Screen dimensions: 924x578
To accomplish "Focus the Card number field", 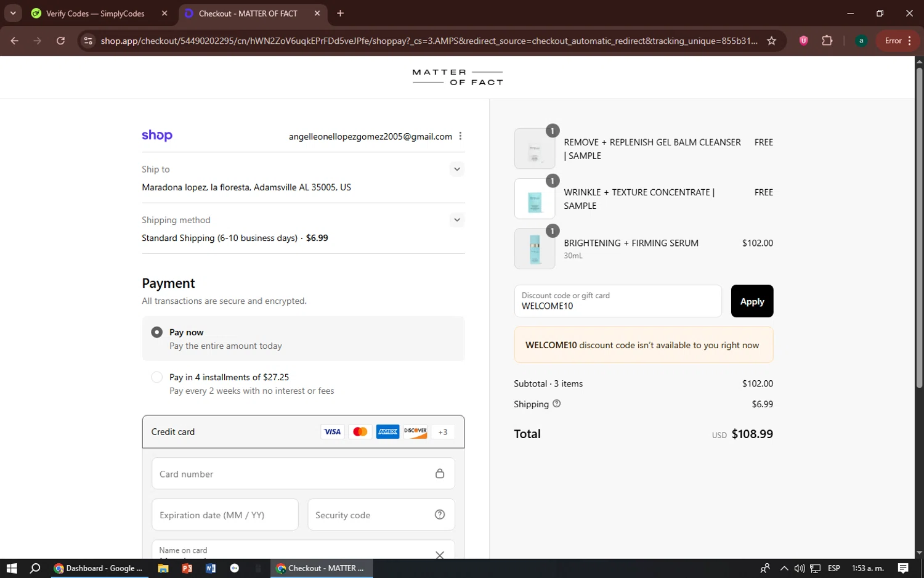I will [303, 474].
